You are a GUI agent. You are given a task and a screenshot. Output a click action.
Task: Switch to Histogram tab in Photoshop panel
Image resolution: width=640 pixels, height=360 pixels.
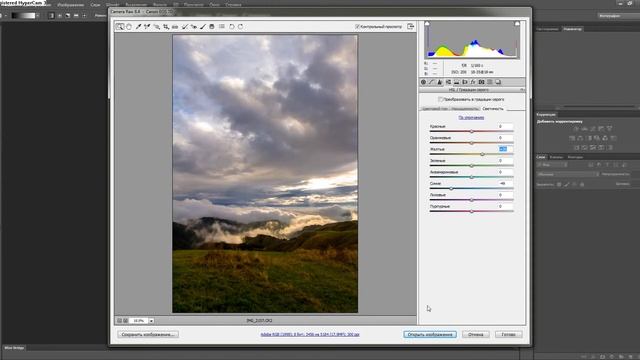pos(548,29)
